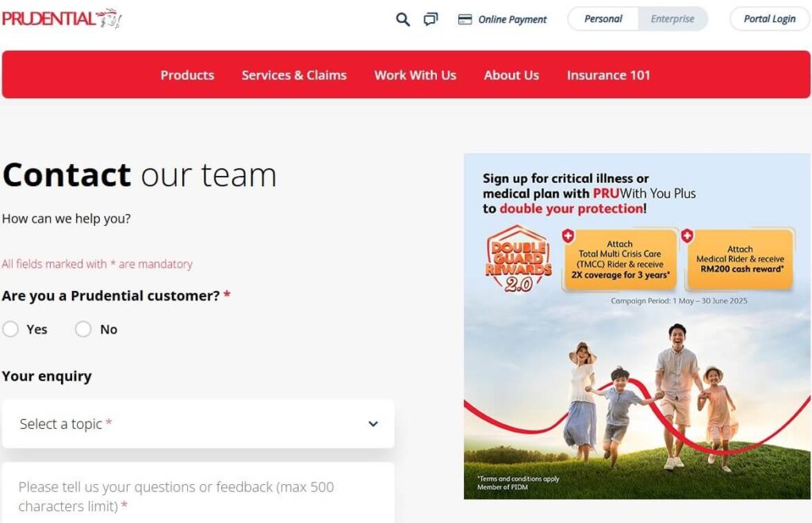Select No for Prudential customer question
812x523 pixels.
pos(83,329)
